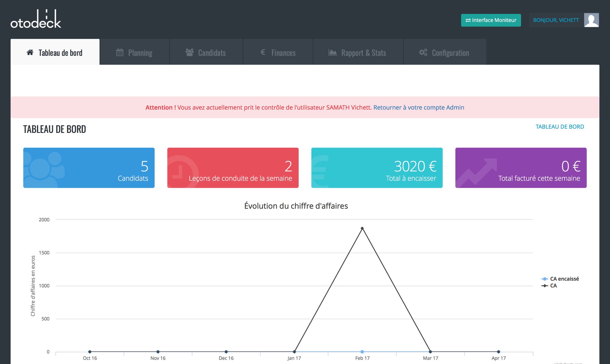
Task: Open the purple Total facturé cette semaine card
Action: pos(521,168)
